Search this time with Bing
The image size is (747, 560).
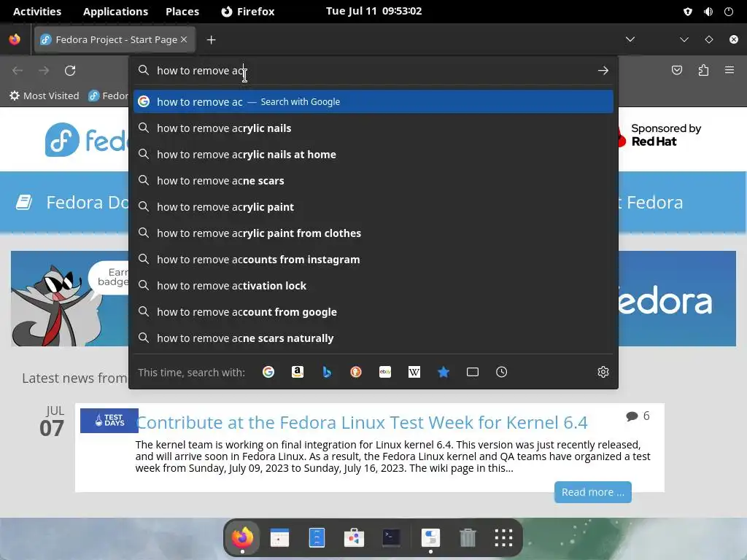327,372
